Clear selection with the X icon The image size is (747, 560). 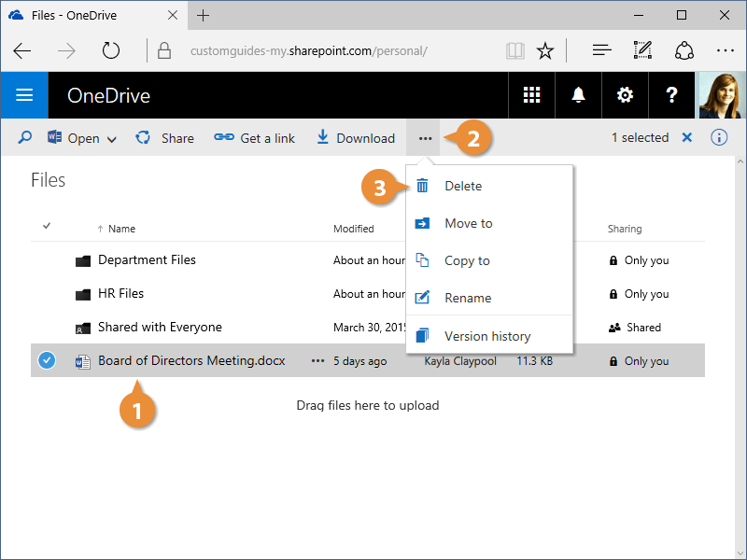point(687,138)
